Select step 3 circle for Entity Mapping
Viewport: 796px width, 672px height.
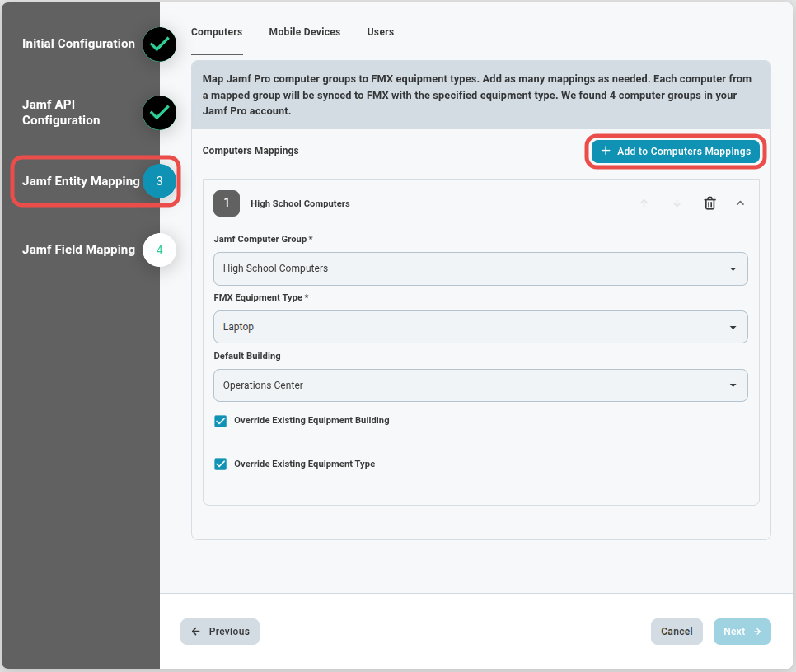click(159, 181)
